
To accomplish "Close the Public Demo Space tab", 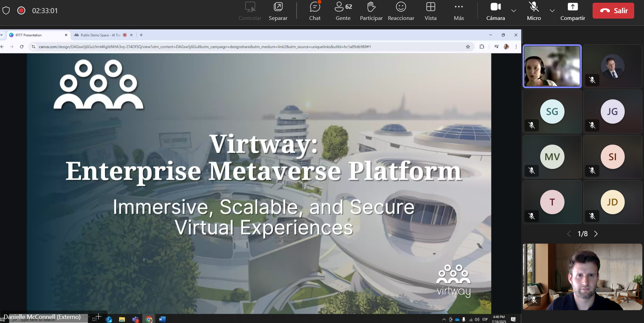I will 132,35.
